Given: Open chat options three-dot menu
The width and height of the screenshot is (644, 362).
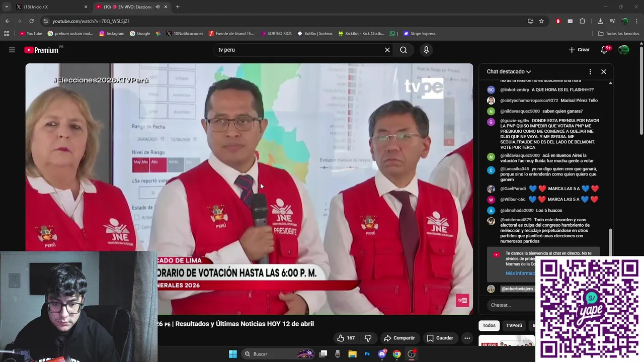Looking at the screenshot, I should click(590, 71).
